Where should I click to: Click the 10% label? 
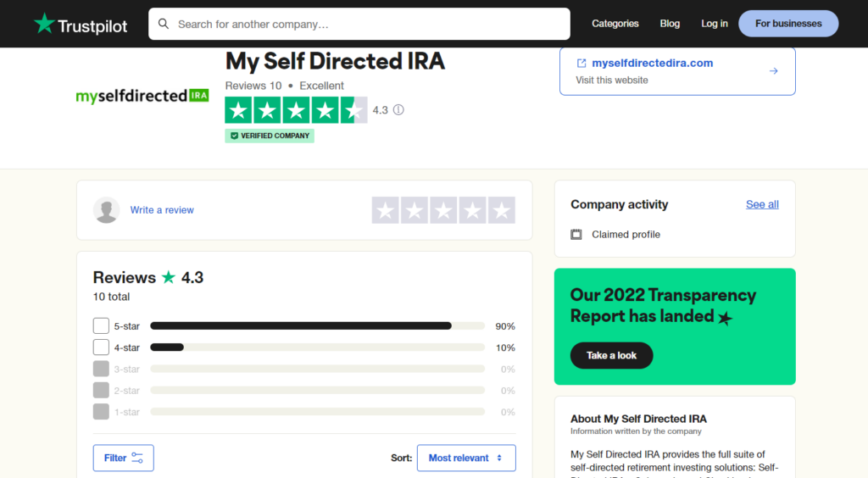click(505, 348)
